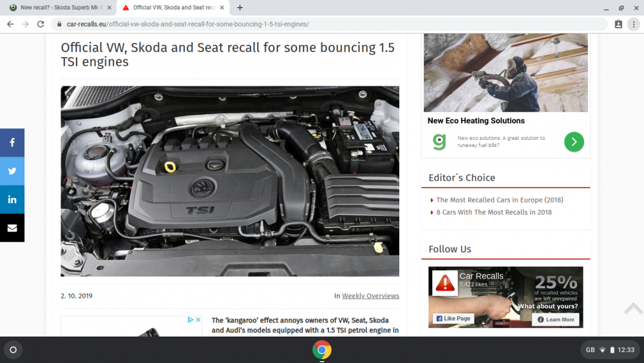Go back using the browser back arrow
Viewport: 644px width, 363px height.
point(10,25)
